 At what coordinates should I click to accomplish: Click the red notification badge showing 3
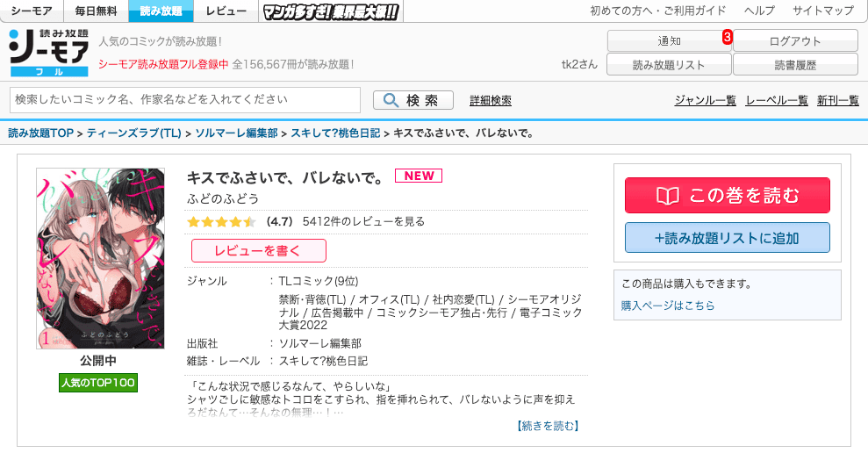pos(727,37)
